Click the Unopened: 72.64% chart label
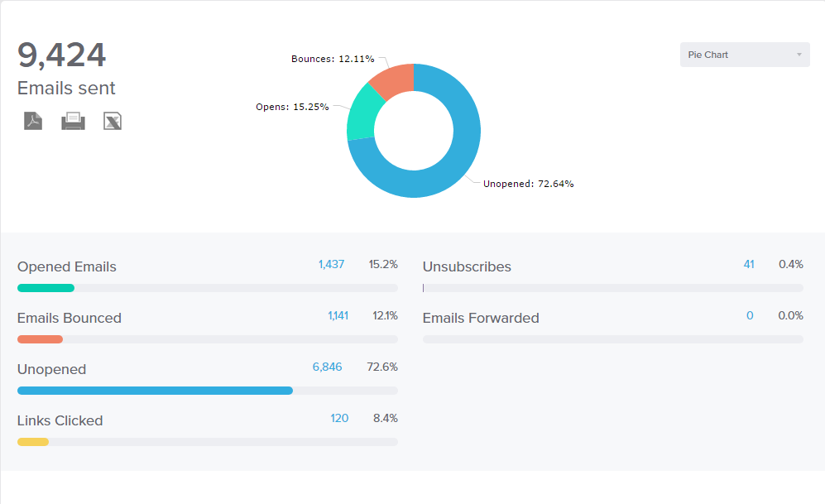Screen dimensions: 825x504 527,184
